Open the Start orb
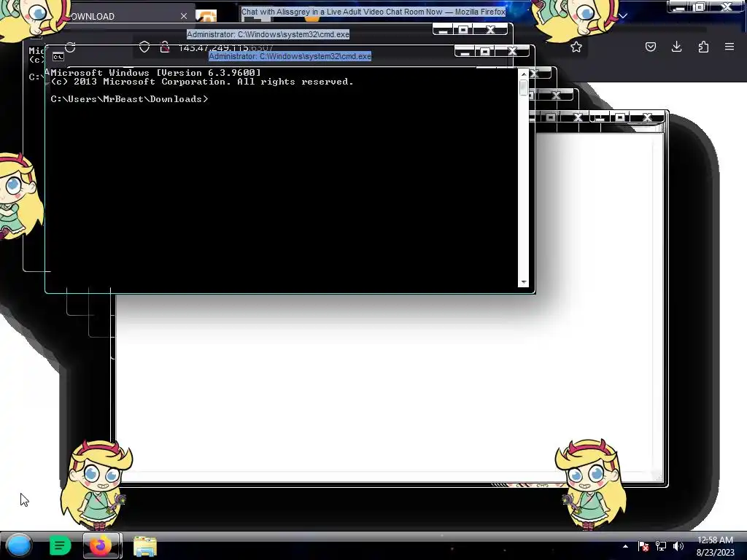The height and width of the screenshot is (560, 747). [19, 545]
